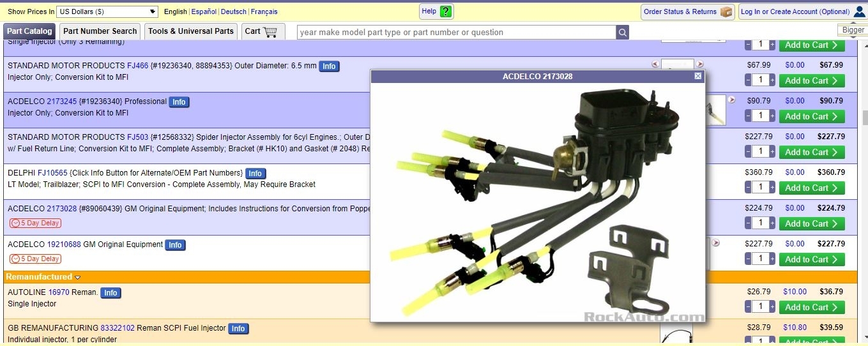Click the ACDELCO 2173245 injector thumbnail
Viewport: 868px width, 346px height.
point(716,110)
